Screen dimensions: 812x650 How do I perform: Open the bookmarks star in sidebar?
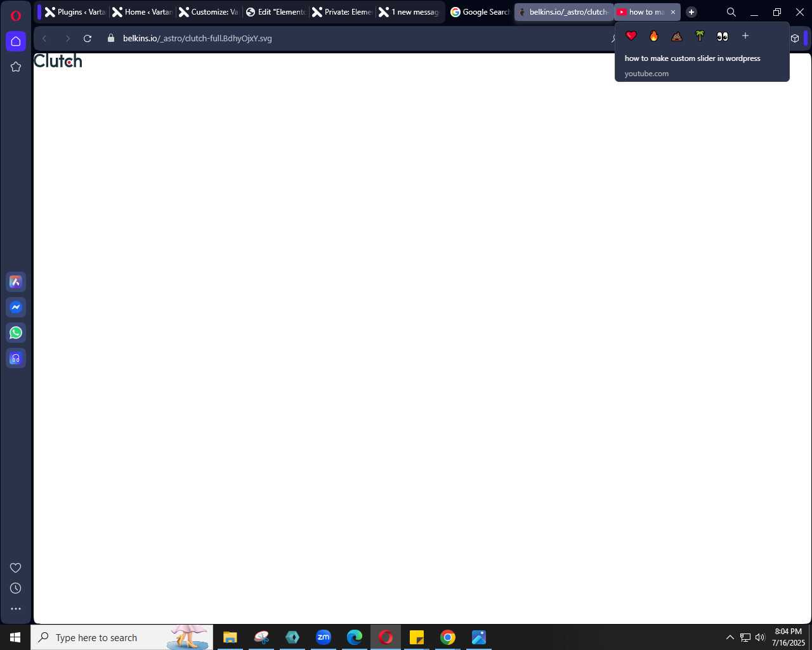coord(16,67)
